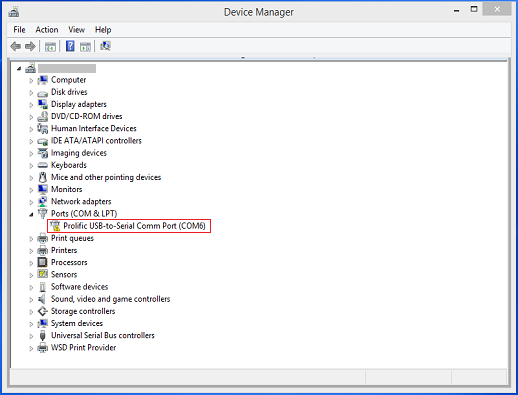Close the Device Manager window
The image size is (518, 395).
tap(497, 9)
